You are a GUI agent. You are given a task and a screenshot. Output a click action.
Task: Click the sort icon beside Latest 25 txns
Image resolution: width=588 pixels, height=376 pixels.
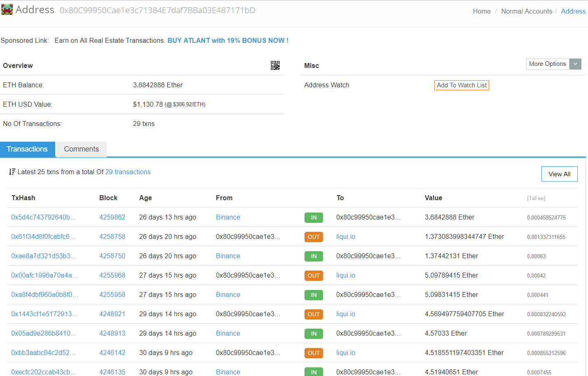12,172
